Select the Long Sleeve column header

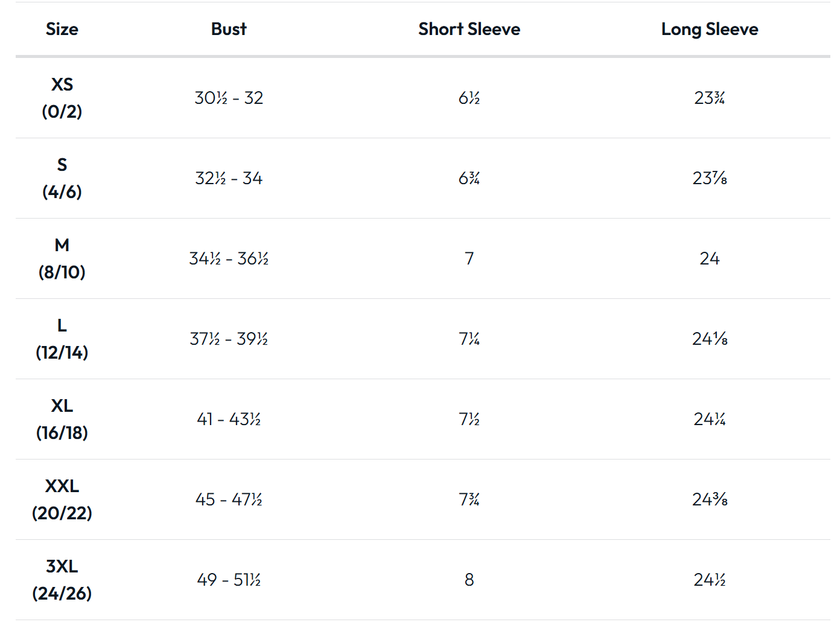tap(710, 29)
